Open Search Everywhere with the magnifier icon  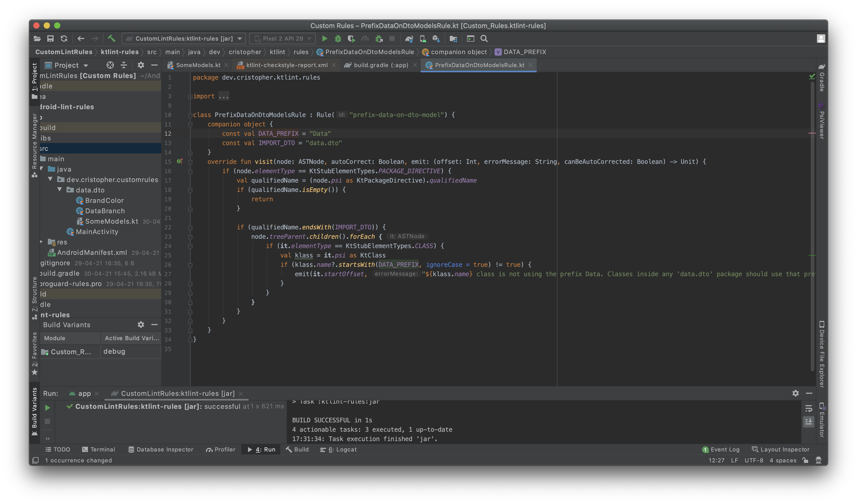[484, 38]
